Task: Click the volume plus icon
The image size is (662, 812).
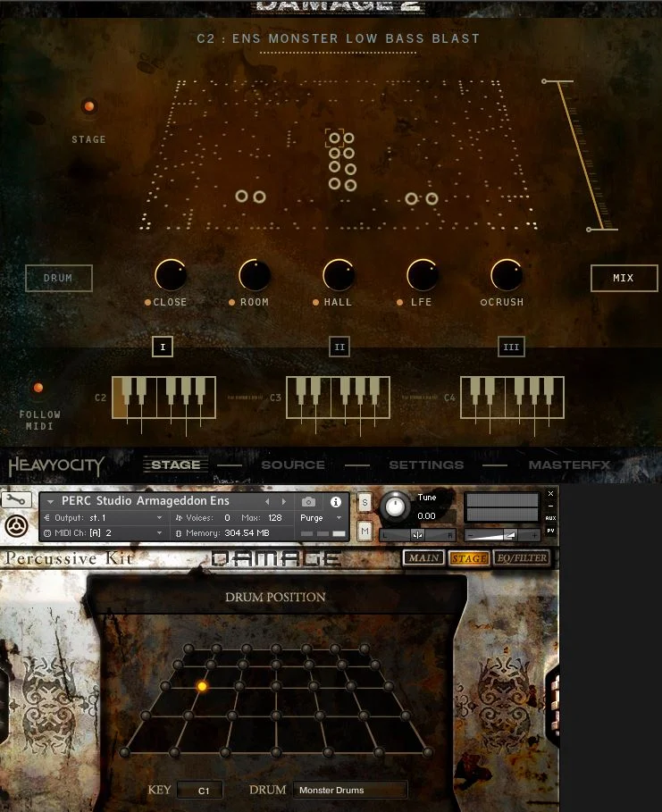Action: pyautogui.click(x=535, y=535)
